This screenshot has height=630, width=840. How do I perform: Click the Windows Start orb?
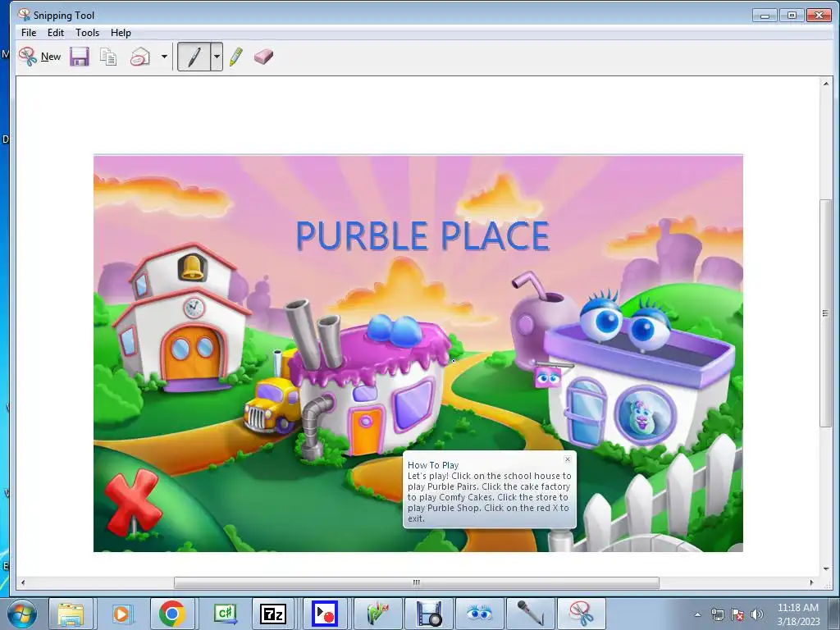click(x=22, y=614)
